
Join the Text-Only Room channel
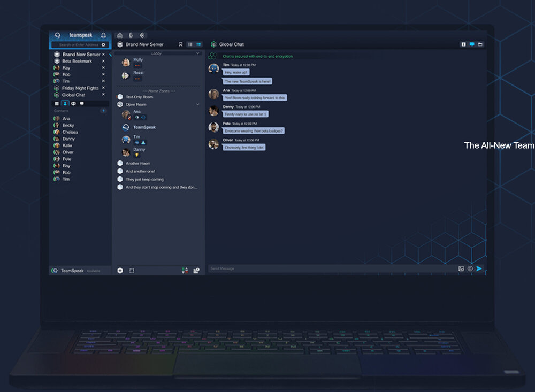[135, 97]
